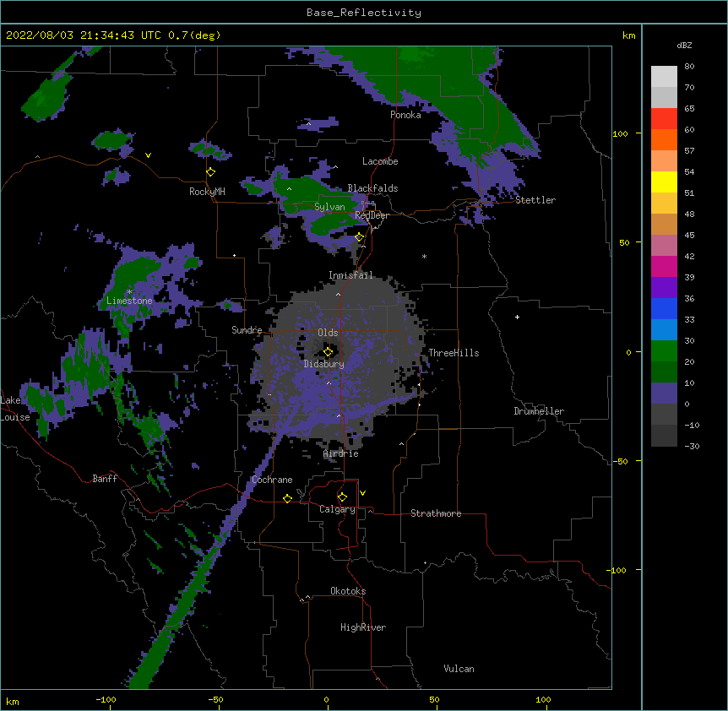Click the Didsbury town label
Screen dimensions: 728x711
click(324, 364)
